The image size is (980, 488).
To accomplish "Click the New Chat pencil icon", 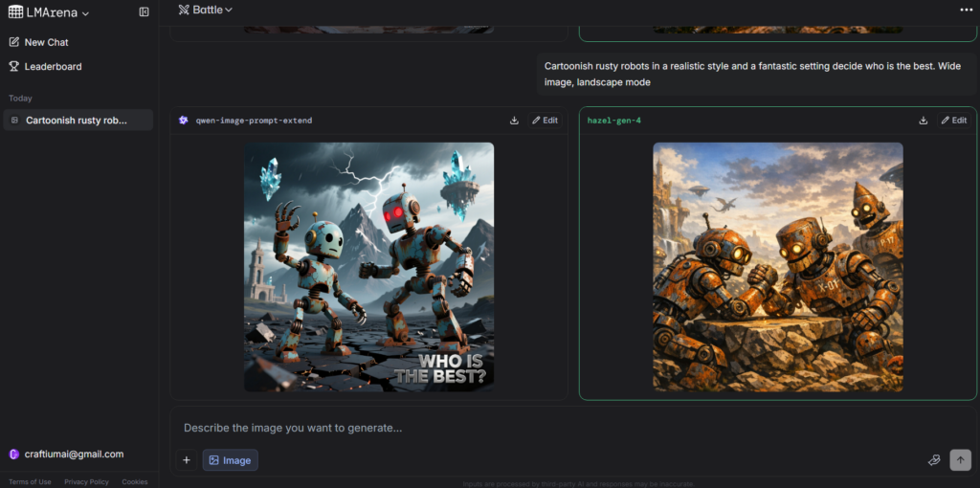I will point(14,42).
